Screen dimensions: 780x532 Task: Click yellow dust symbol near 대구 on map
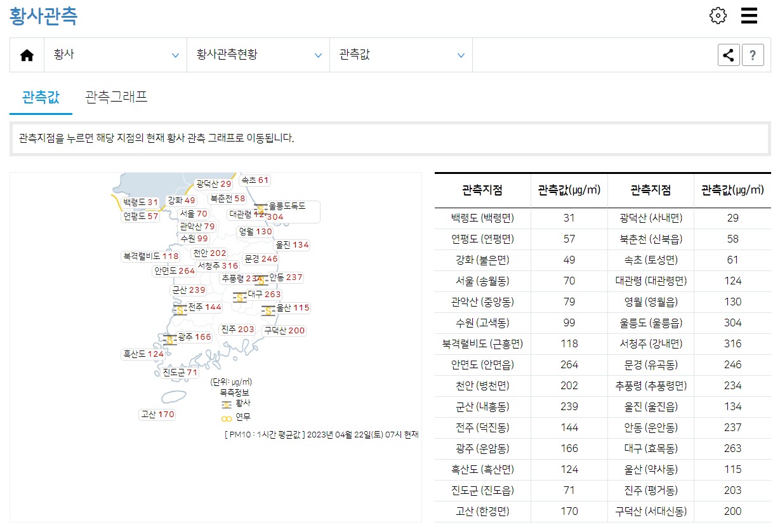239,297
